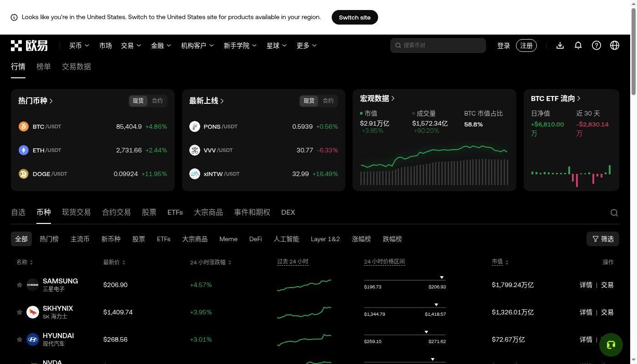Click the 注册 button

click(x=526, y=45)
